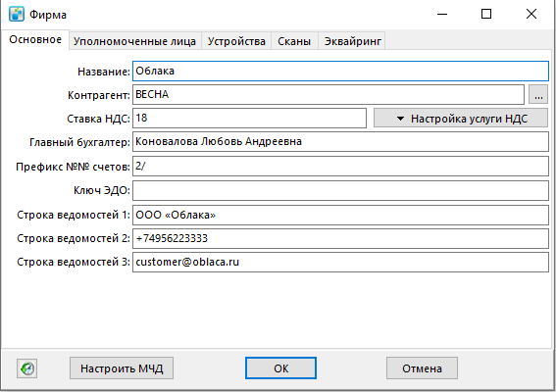Edit the Главный бухгалтер name field

(x=341, y=142)
